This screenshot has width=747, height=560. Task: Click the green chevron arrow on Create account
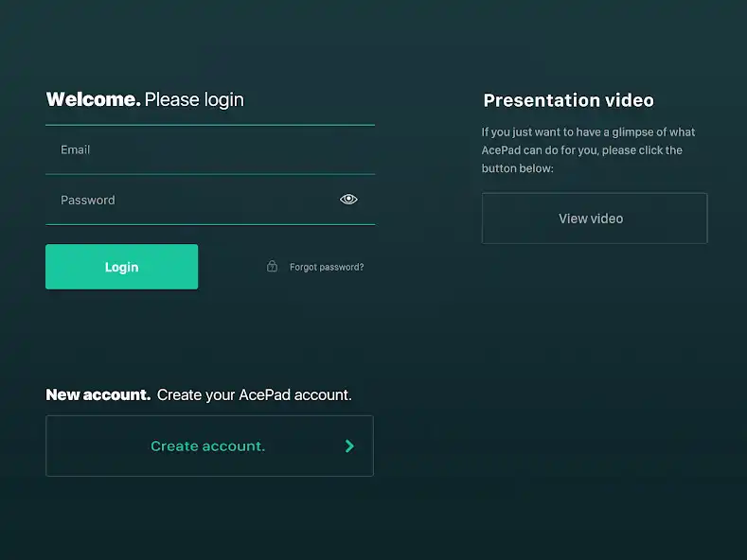(349, 446)
